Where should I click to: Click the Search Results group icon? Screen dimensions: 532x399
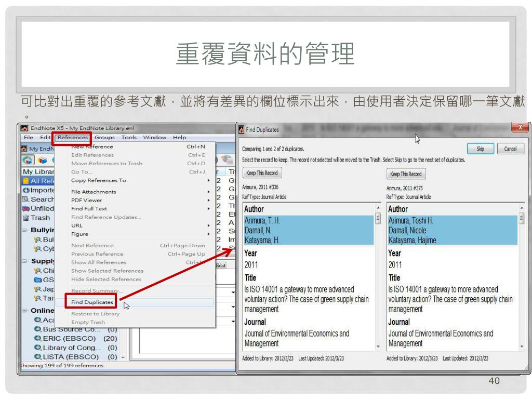pyautogui.click(x=26, y=199)
